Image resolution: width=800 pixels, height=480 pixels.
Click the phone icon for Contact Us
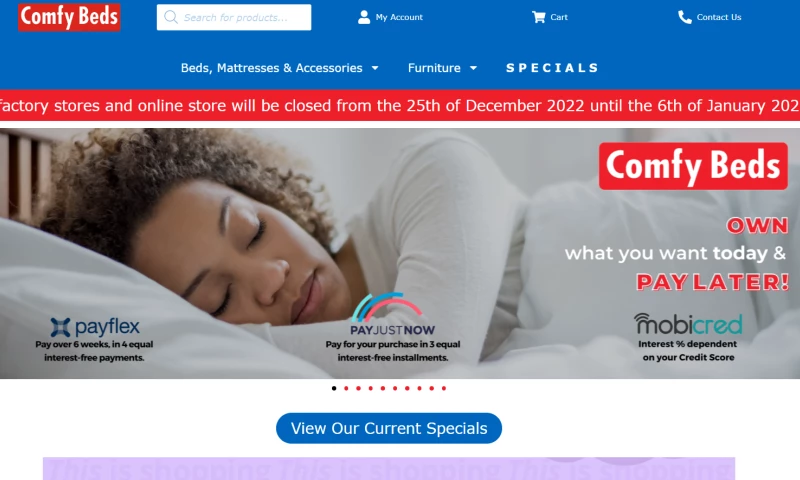685,17
